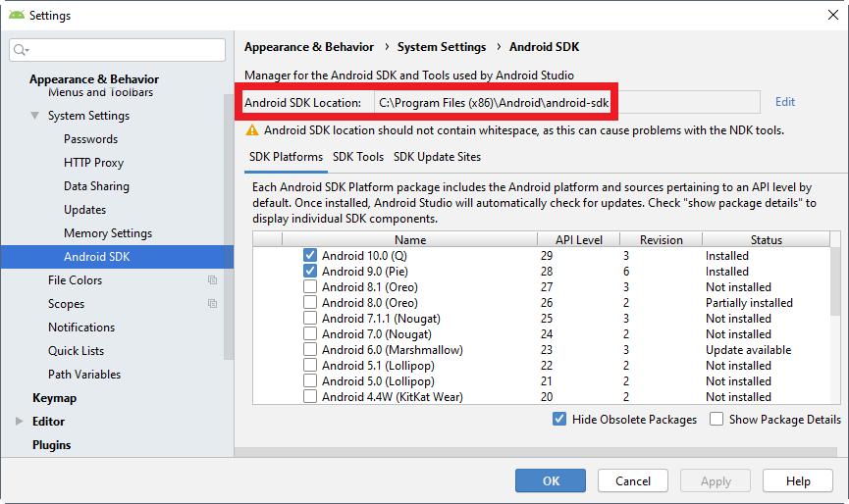Sort table by the Status column header
Screen dimensions: 849x504
tap(766, 239)
